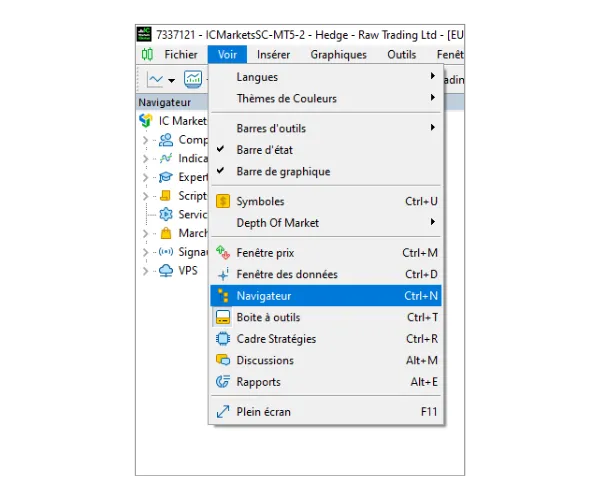Click the Discussions chat bubble icon
This screenshot has height=500, width=600.
223,360
